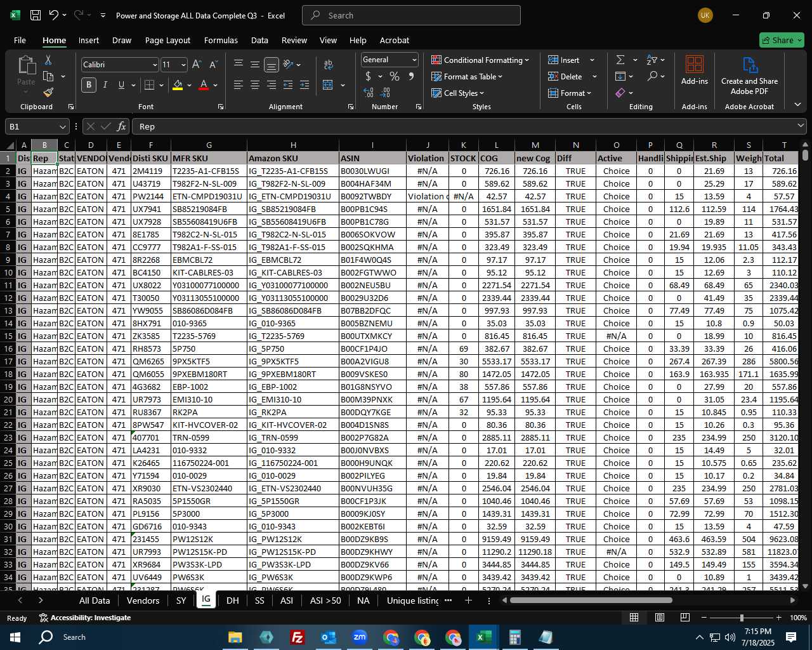The width and height of the screenshot is (812, 650).
Task: Click the Save icon in title bar
Action: click(x=36, y=15)
